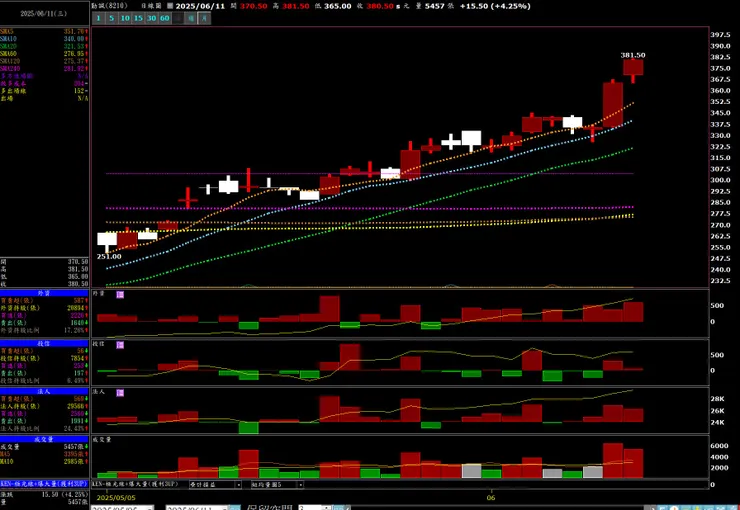Click left panel close row 380.50

pos(44,284)
